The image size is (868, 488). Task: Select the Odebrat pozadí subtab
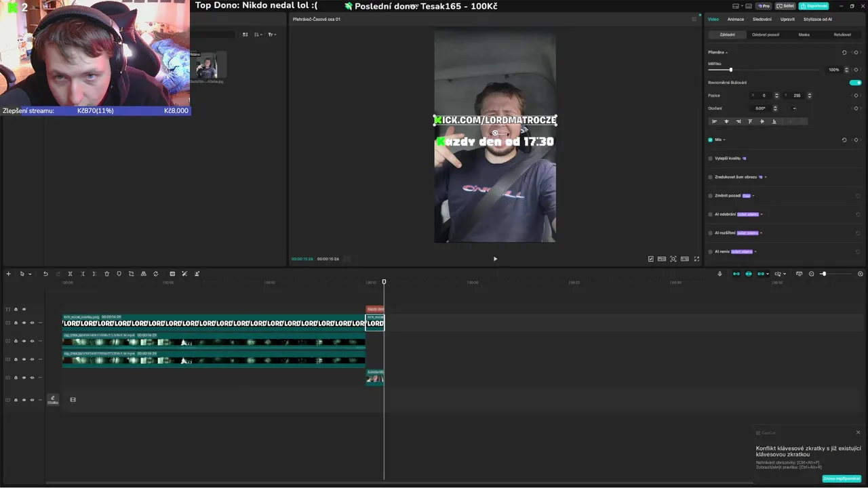click(x=766, y=35)
